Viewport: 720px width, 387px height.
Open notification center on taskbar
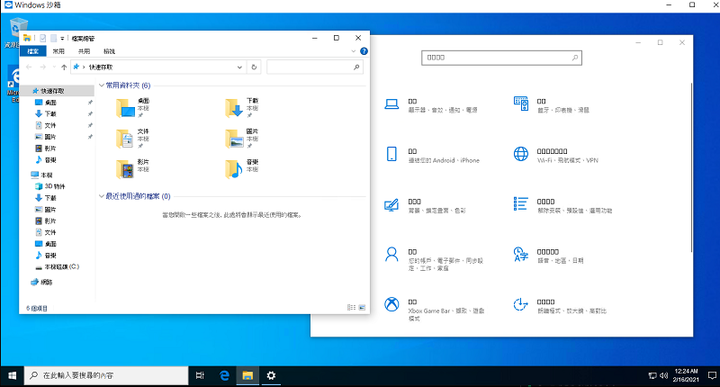pyautogui.click(x=712, y=376)
